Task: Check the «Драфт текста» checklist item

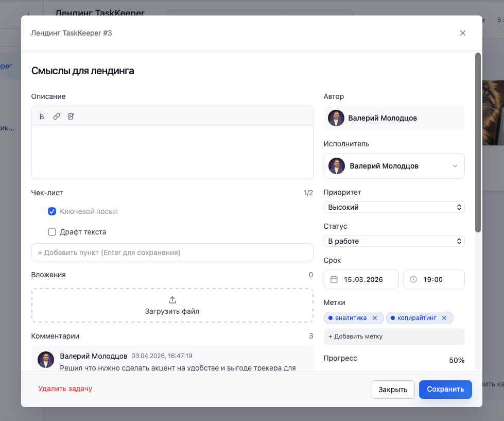Action: click(52, 232)
